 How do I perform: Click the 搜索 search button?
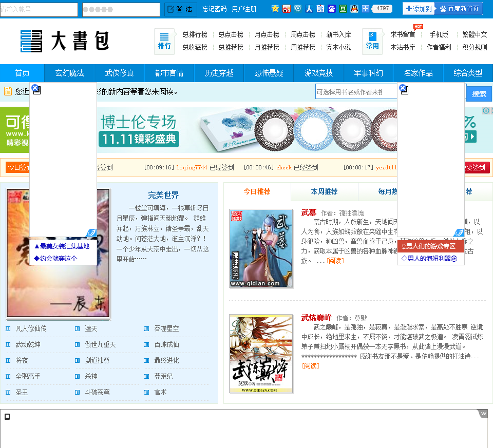479,94
